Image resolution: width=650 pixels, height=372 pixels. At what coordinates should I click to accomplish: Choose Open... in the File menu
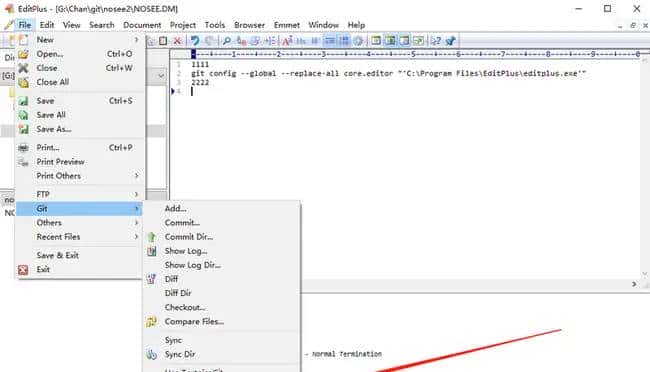coord(79,54)
